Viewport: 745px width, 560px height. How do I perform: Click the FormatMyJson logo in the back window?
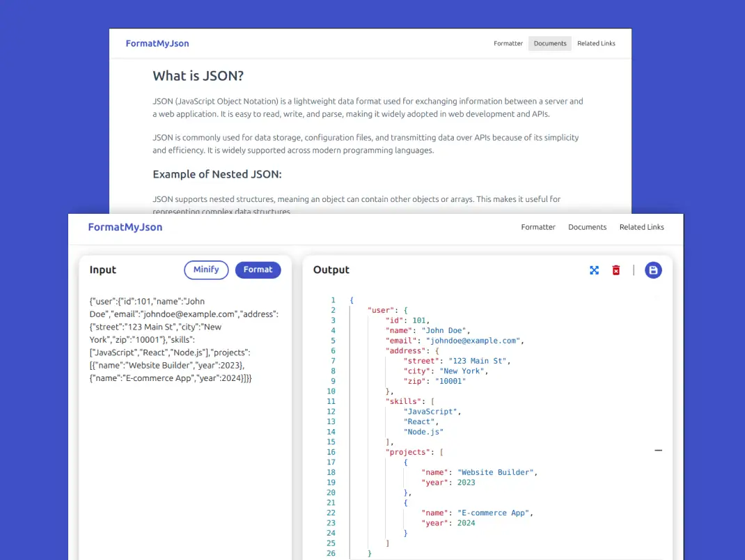coord(157,43)
